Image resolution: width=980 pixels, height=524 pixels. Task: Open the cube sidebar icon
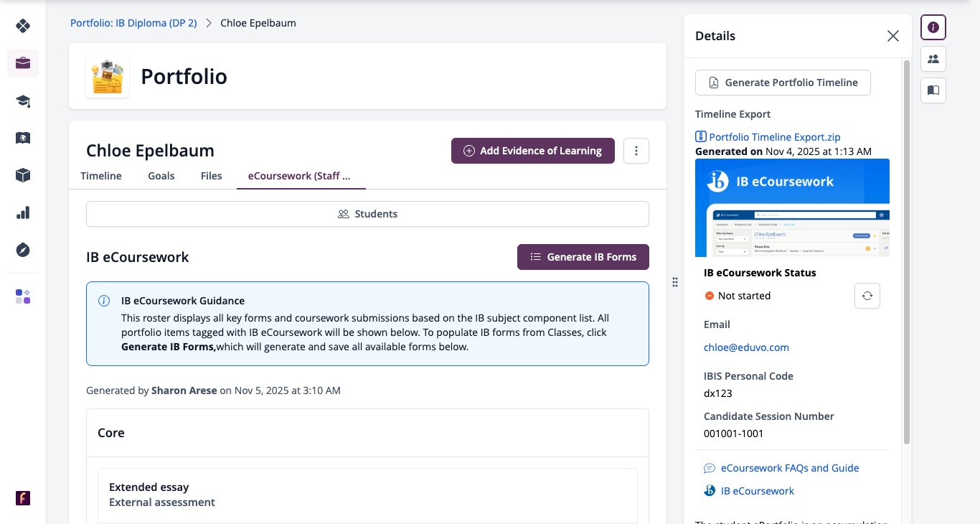(x=23, y=175)
